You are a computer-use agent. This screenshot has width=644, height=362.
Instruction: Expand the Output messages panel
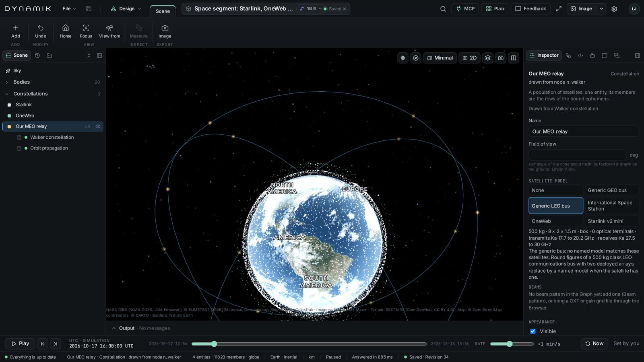point(114,328)
